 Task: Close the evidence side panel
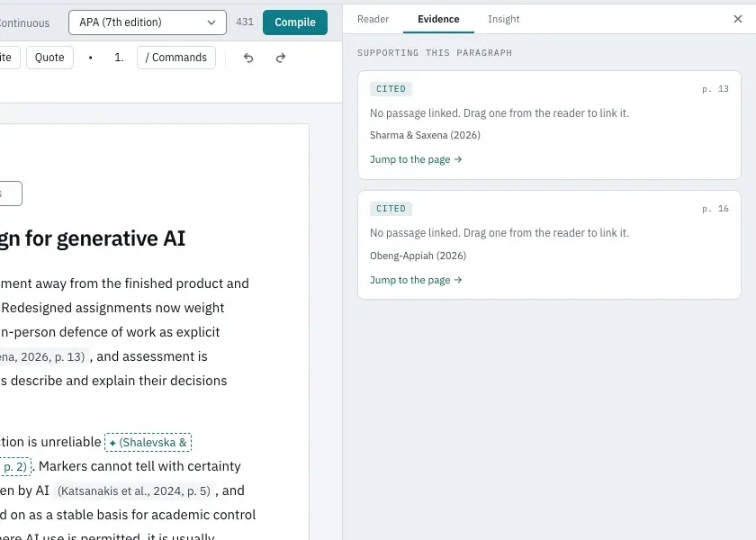[x=738, y=19]
